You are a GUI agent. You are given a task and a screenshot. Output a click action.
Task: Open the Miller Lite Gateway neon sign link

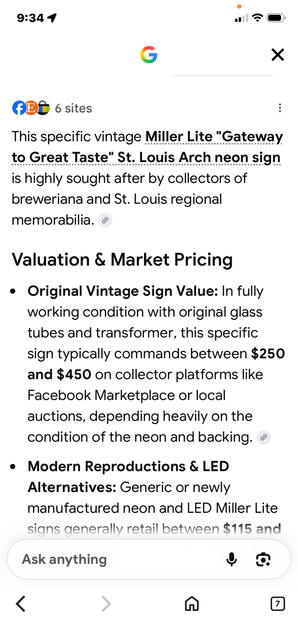(x=146, y=147)
